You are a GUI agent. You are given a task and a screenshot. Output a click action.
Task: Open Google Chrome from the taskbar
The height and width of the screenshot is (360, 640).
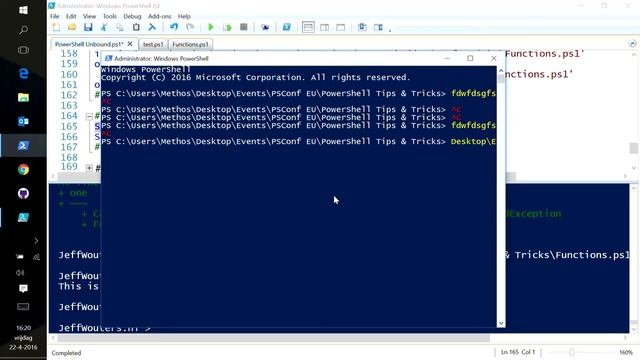click(23, 169)
